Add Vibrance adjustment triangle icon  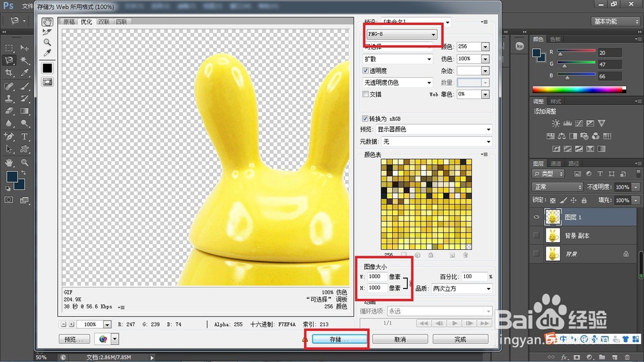[x=601, y=123]
